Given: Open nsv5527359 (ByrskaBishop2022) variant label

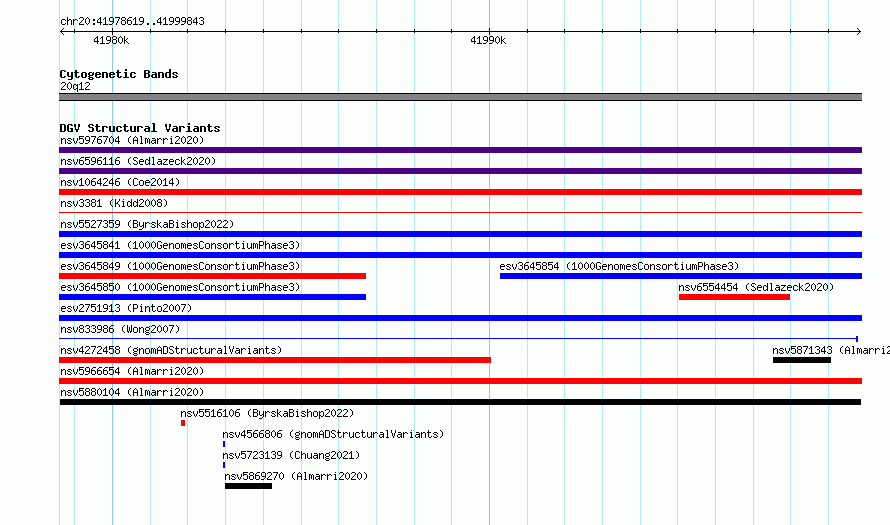Looking at the screenshot, I should (x=147, y=224).
